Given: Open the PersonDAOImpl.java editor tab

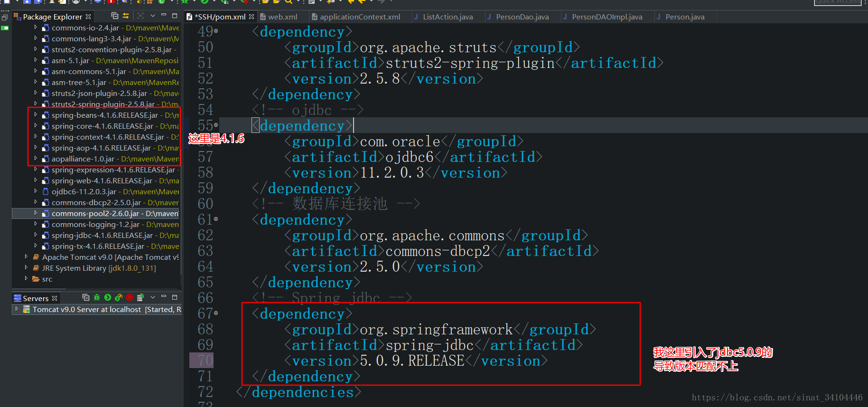Looking at the screenshot, I should tap(607, 17).
